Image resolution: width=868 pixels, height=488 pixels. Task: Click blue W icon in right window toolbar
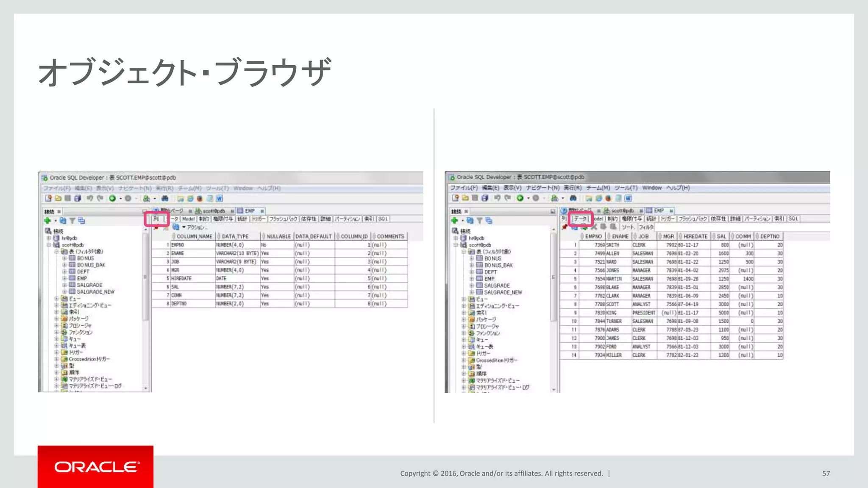tap(629, 198)
